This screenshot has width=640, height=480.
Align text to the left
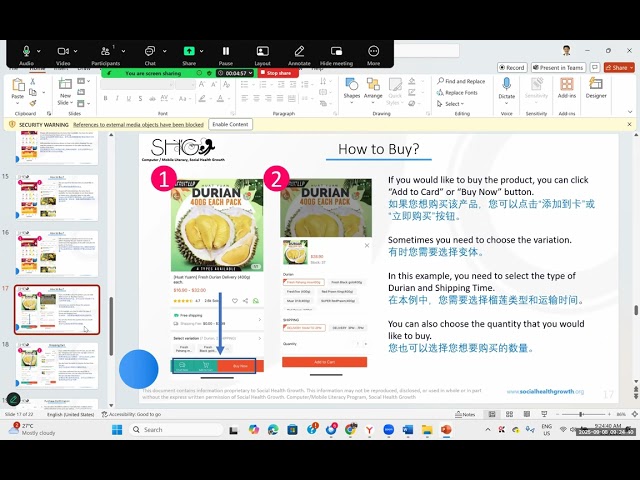click(x=244, y=98)
